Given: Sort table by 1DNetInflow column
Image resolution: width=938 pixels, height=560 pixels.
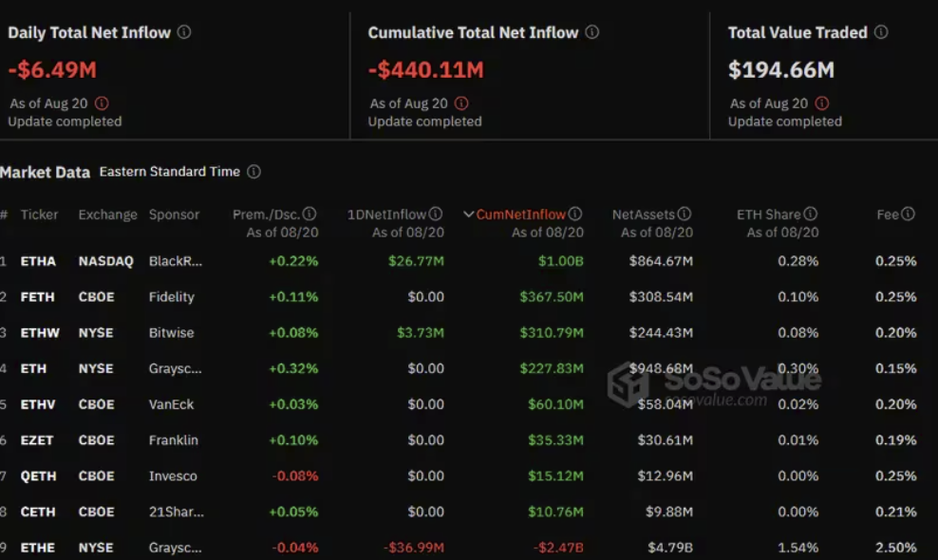Looking at the screenshot, I should pos(386,215).
